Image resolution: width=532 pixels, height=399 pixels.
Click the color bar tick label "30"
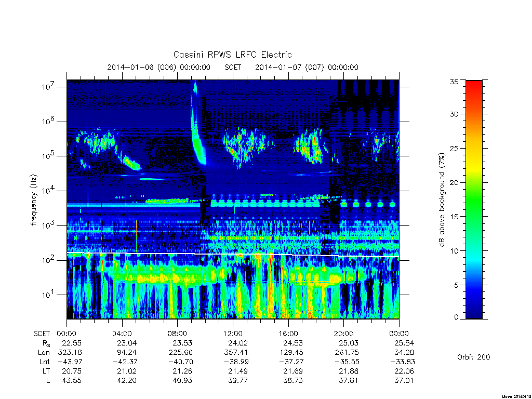454,114
